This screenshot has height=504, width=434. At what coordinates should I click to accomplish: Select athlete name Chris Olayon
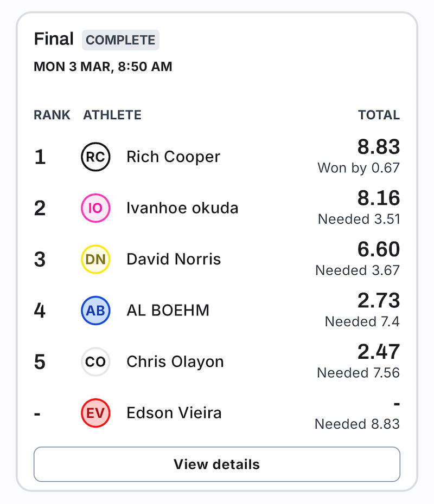click(175, 362)
